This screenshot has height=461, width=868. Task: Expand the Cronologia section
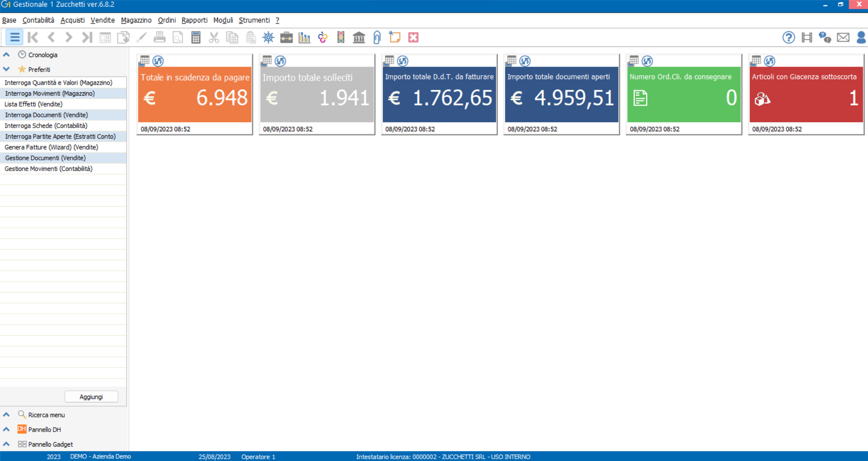pos(6,55)
